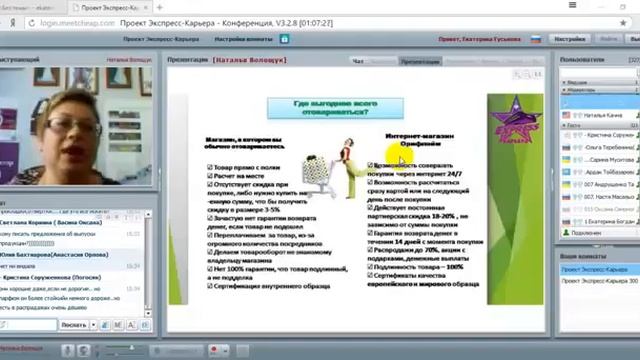Screen dimensions: 640x360
Task: Open the dropdown arrow next to Послать
Action: (x=93, y=325)
